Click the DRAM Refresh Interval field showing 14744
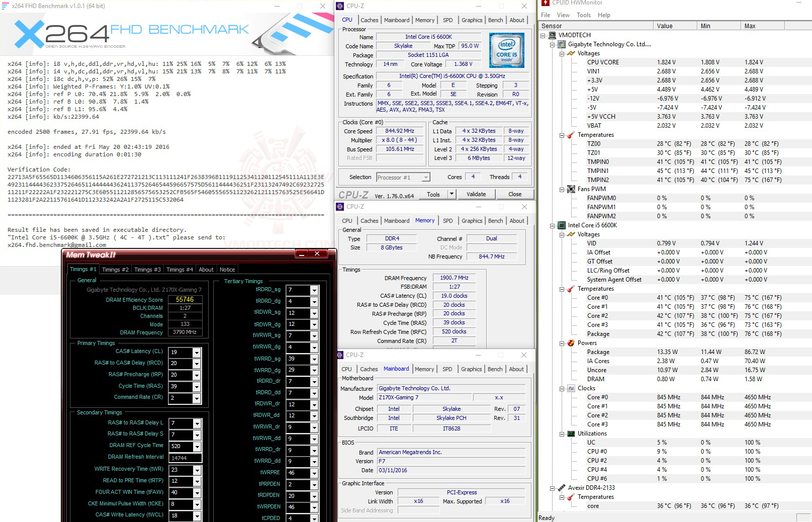This screenshot has height=522, width=812. click(185, 458)
